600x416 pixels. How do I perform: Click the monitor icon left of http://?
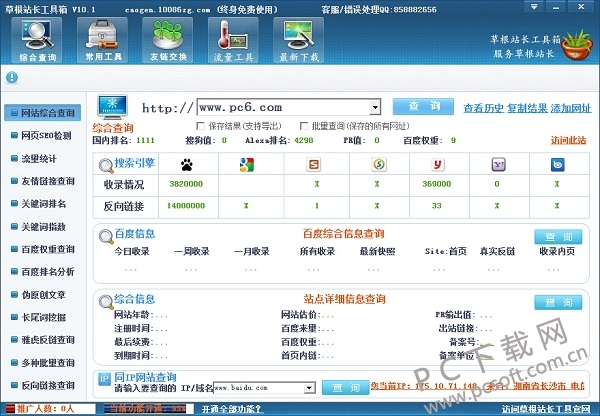[x=112, y=108]
